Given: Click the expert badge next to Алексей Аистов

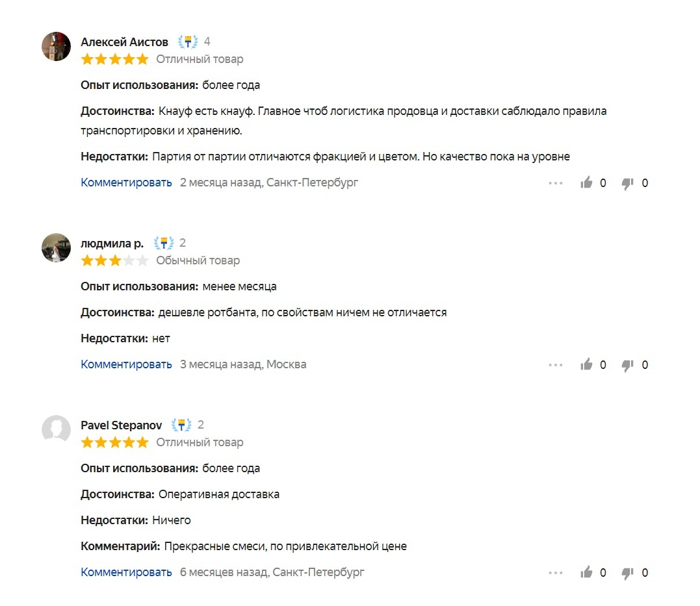Looking at the screenshot, I should coord(188,42).
